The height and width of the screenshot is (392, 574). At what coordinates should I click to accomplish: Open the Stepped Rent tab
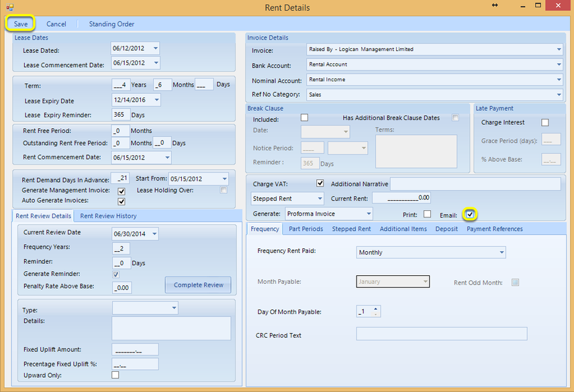coord(351,229)
